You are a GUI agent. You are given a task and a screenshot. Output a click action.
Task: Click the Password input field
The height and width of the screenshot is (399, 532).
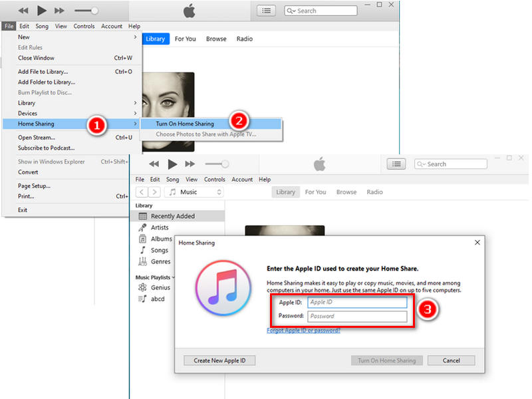[357, 317]
